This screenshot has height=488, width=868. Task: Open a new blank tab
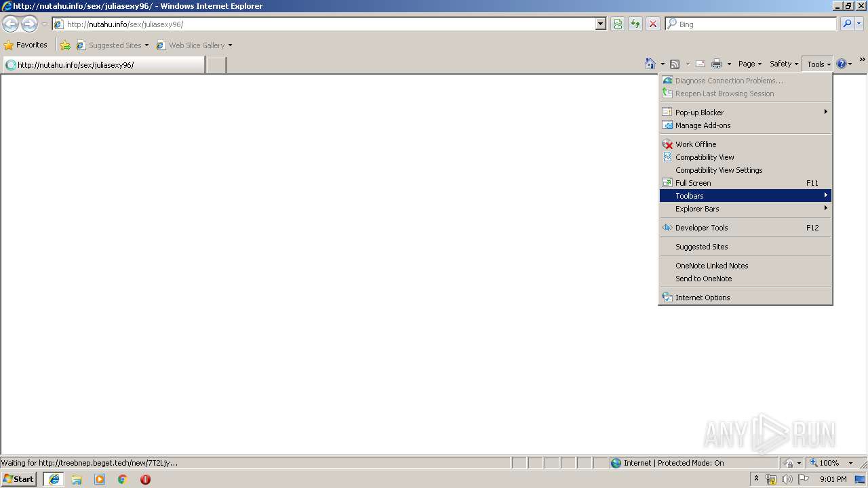tap(216, 65)
